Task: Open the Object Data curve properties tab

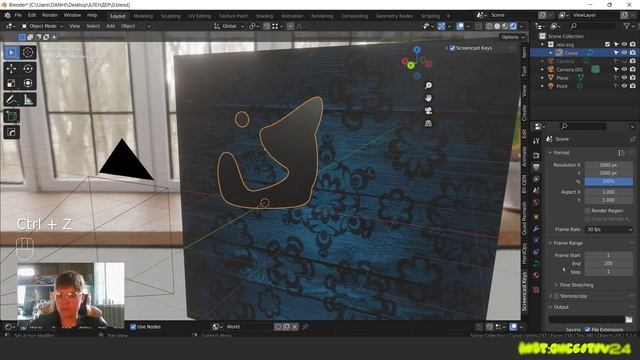Action: pos(536,264)
